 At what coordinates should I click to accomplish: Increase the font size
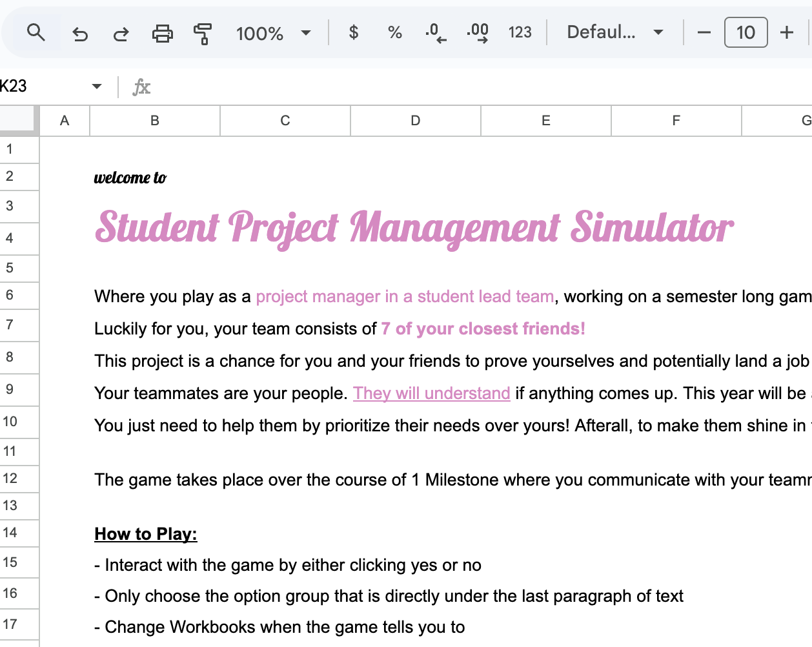(787, 32)
